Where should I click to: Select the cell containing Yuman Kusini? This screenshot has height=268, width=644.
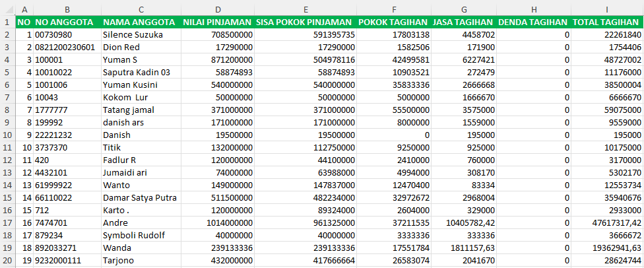(x=141, y=84)
